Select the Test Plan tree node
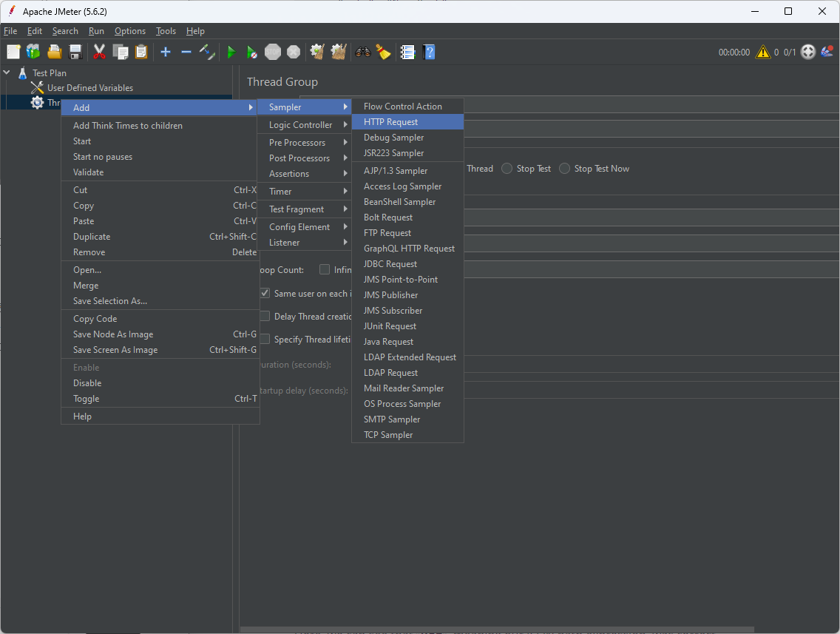The width and height of the screenshot is (840, 634). pos(50,73)
